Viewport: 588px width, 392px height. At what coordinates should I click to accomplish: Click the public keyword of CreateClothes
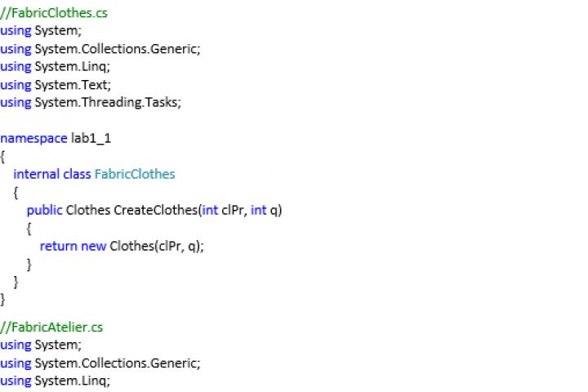click(44, 210)
